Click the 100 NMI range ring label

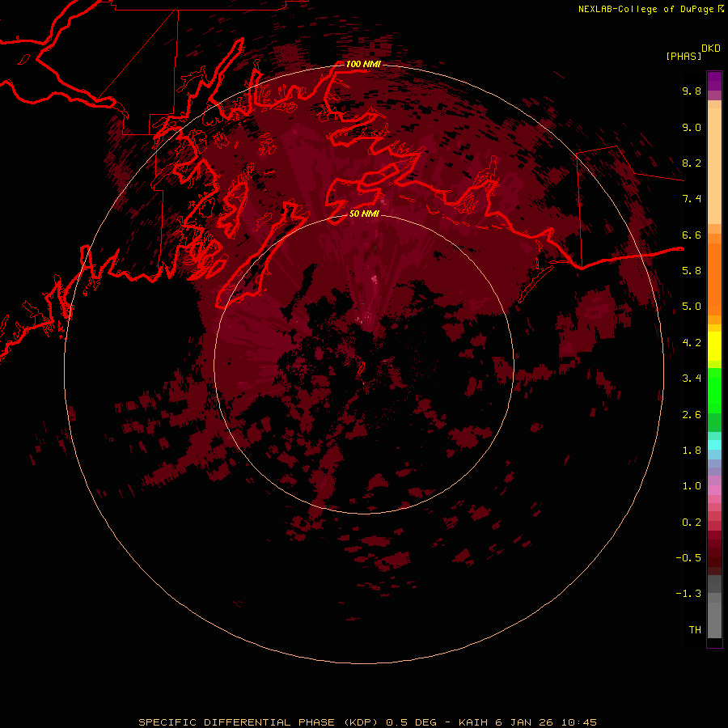(x=363, y=64)
